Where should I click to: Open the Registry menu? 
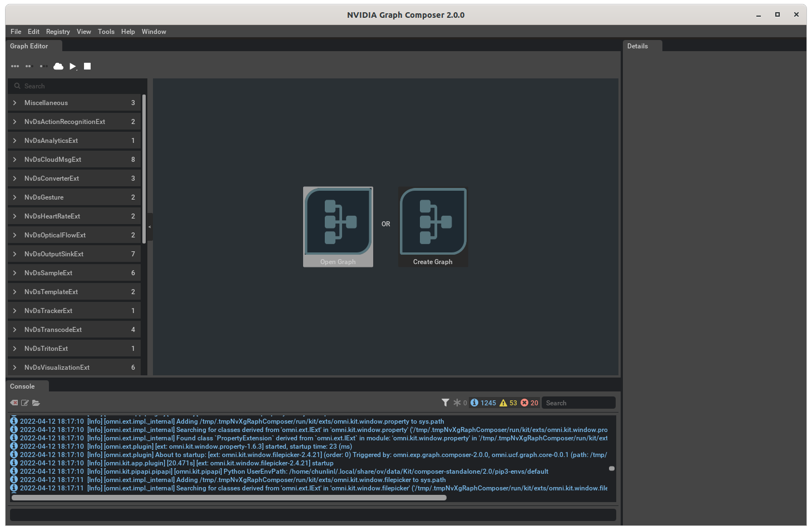(58, 32)
